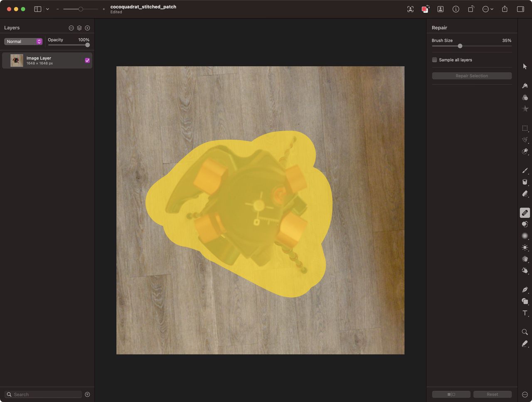The height and width of the screenshot is (402, 532).
Task: Click the image rotate icon in the toolbar
Action: pos(471,9)
